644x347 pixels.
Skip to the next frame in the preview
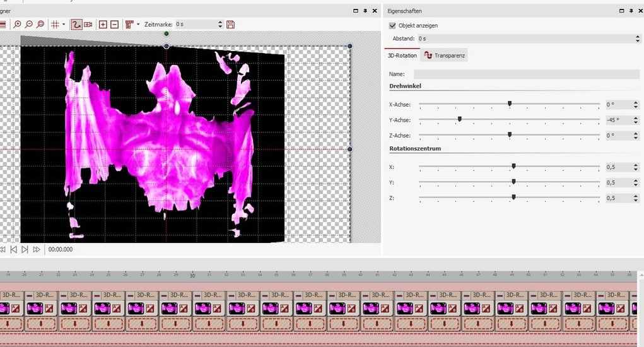click(25, 250)
